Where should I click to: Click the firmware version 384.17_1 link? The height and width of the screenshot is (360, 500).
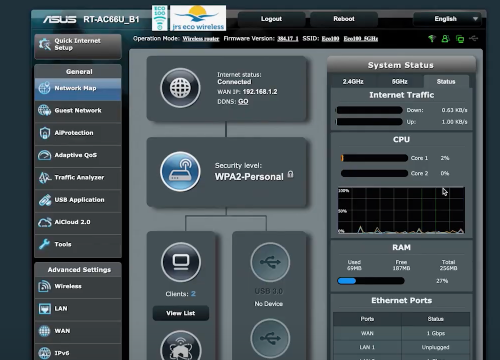[288, 39]
